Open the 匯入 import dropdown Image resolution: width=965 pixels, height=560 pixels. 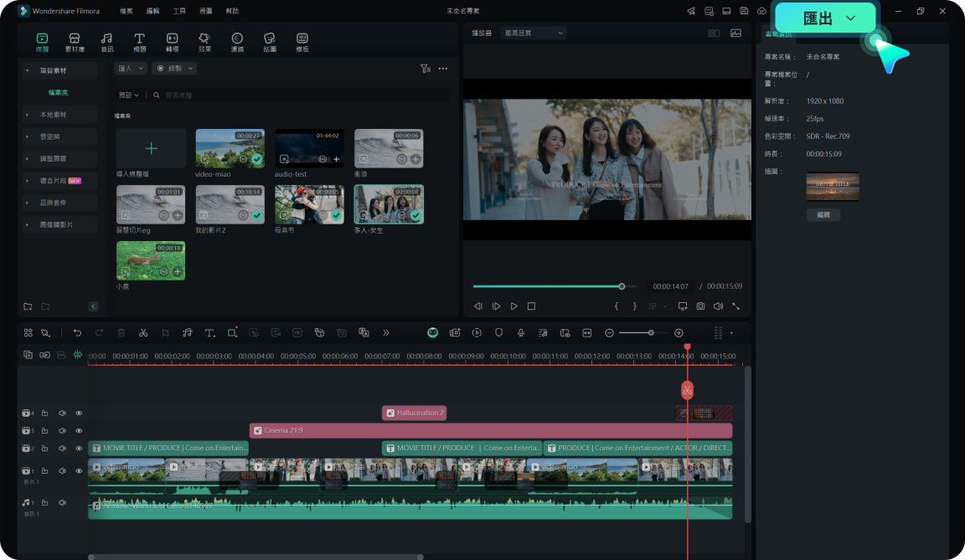point(131,69)
